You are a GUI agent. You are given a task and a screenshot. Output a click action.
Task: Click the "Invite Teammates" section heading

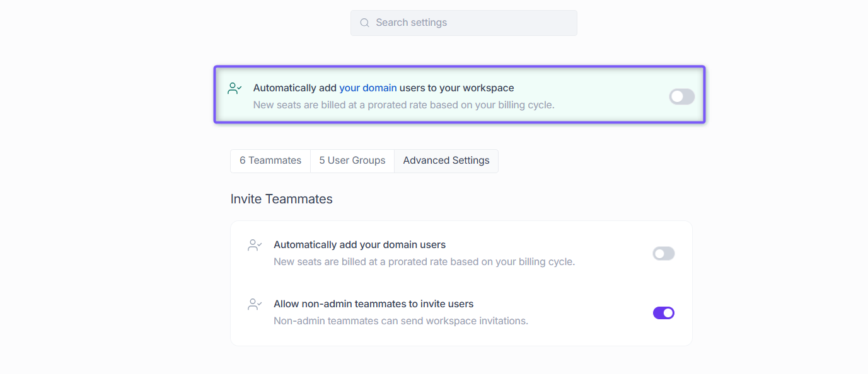click(x=282, y=199)
